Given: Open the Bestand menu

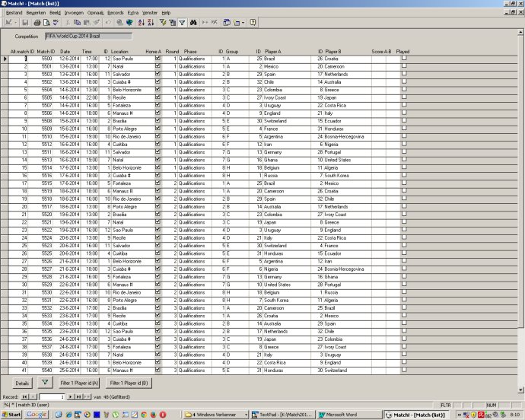Looking at the screenshot, I should tap(14, 13).
